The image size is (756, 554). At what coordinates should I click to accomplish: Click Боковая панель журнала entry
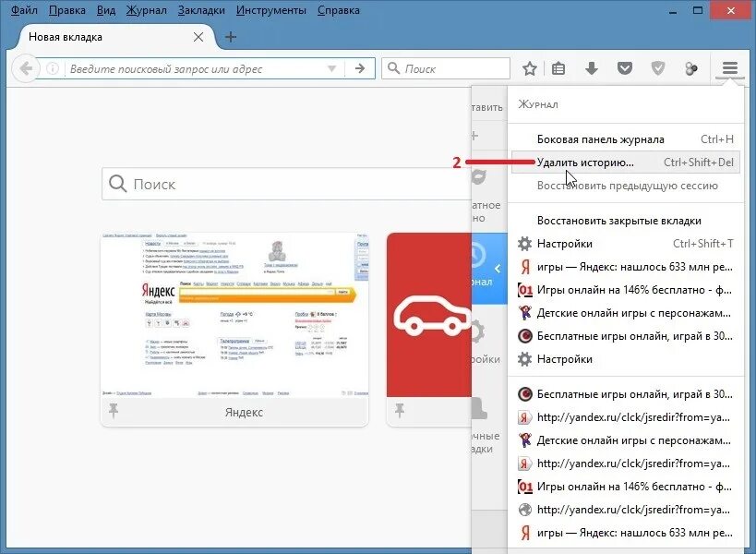coord(625,139)
